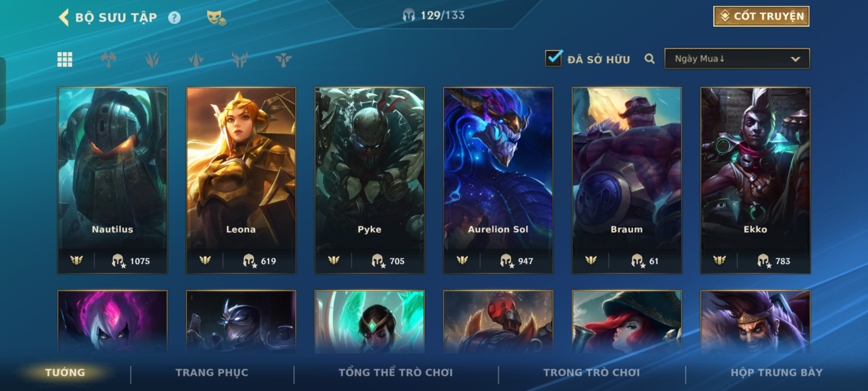Screen dimensions: 868x391
Task: Go back with the Bộ Sưu Tập arrow
Action: tap(64, 17)
